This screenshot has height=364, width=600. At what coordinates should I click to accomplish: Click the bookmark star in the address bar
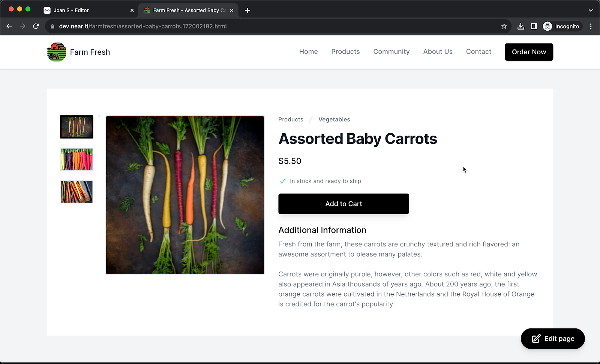(504, 26)
